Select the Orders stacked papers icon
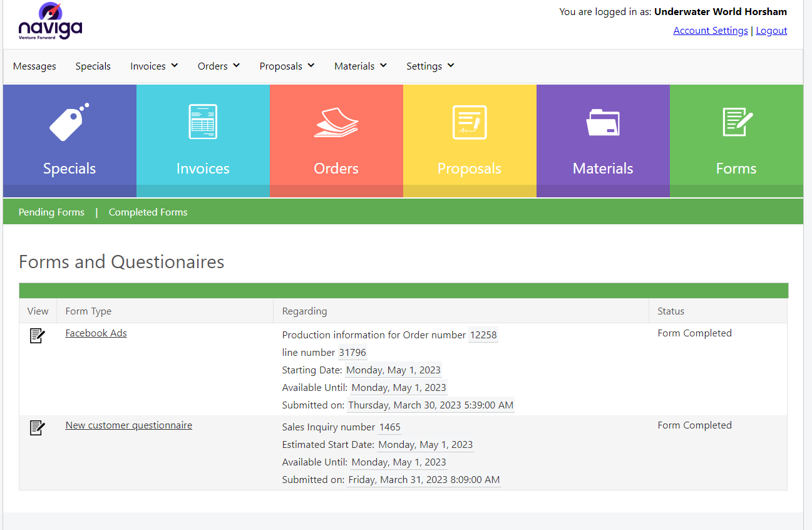This screenshot has height=530, width=812. (x=336, y=122)
